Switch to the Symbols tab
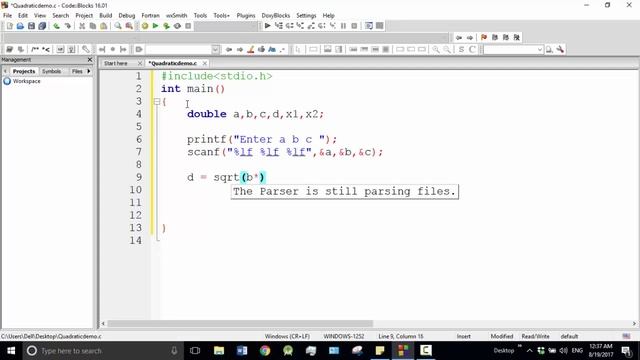The image size is (640, 360). point(51,71)
